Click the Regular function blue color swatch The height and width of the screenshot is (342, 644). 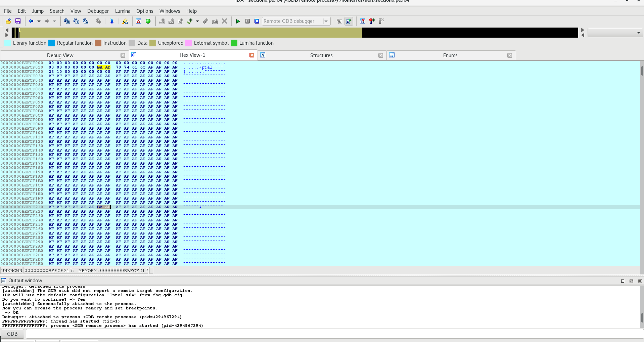(x=52, y=43)
